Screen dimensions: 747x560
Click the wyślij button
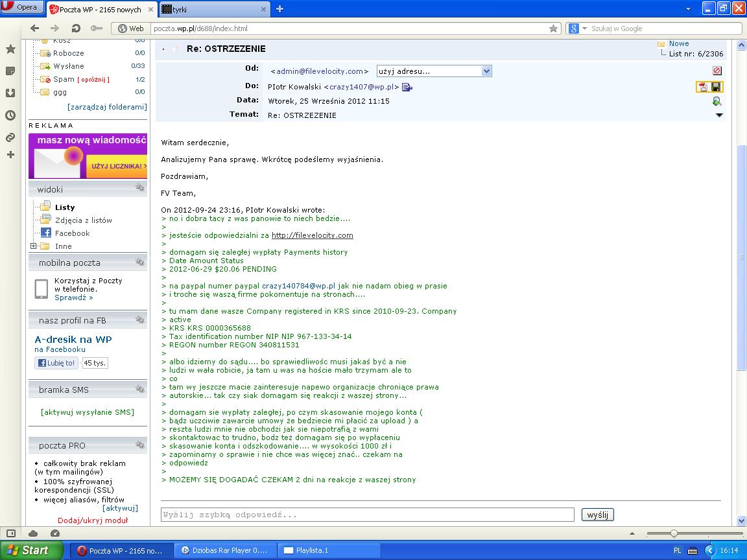pyautogui.click(x=597, y=514)
